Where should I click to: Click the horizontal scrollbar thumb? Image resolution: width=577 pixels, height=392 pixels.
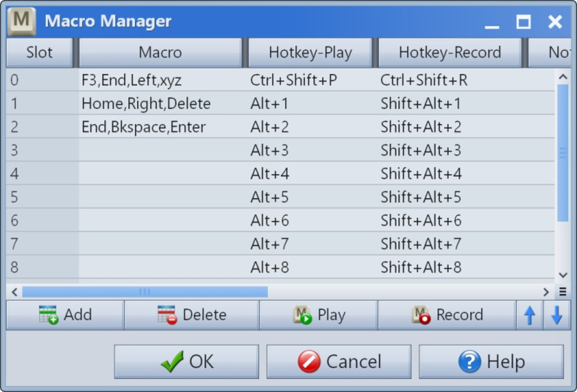coord(145,292)
